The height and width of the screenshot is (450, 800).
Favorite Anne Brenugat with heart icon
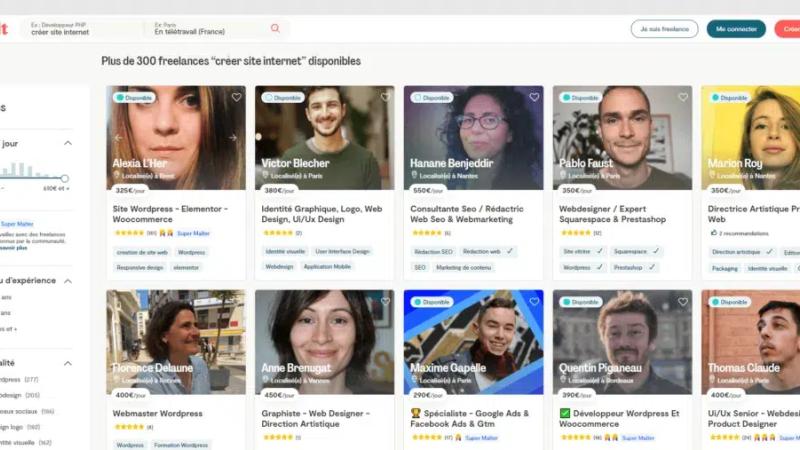(x=385, y=302)
